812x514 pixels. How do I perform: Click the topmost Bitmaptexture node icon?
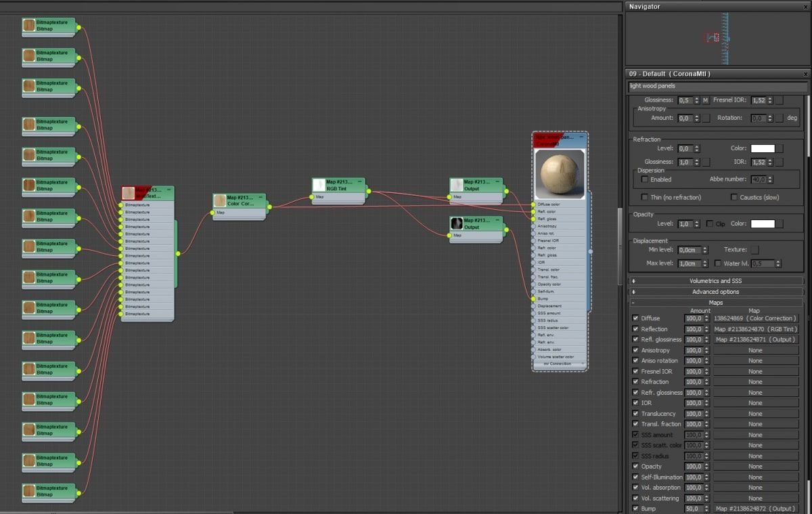click(29, 26)
